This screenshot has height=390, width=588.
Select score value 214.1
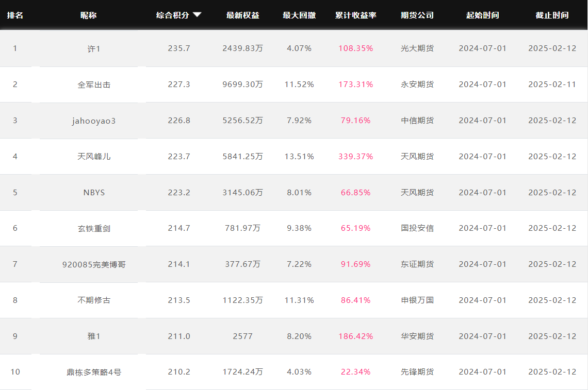tap(179, 264)
